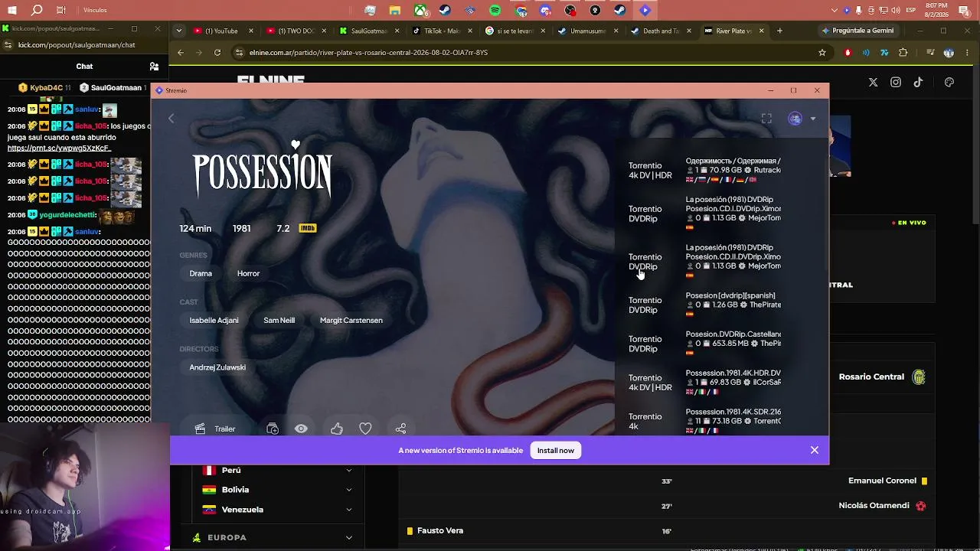Go back in the Chrome browser

[181, 52]
